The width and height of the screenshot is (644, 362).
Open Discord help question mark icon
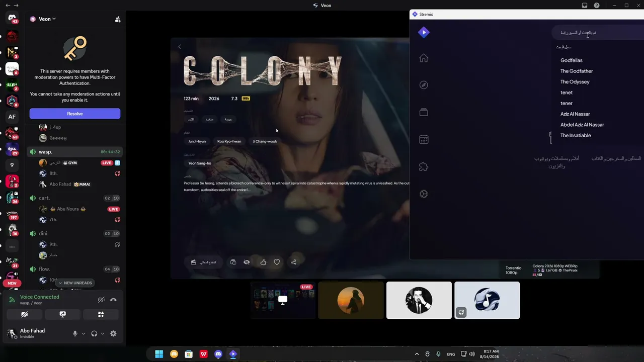597,6
